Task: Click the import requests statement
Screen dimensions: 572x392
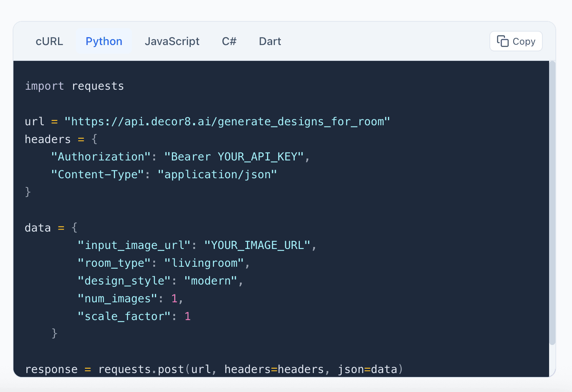Action: [74, 86]
